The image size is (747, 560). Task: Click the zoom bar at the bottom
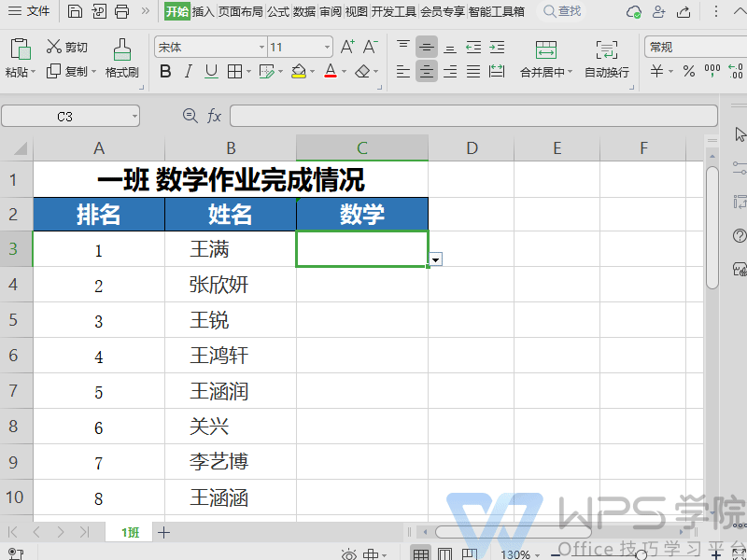[x=636, y=554]
